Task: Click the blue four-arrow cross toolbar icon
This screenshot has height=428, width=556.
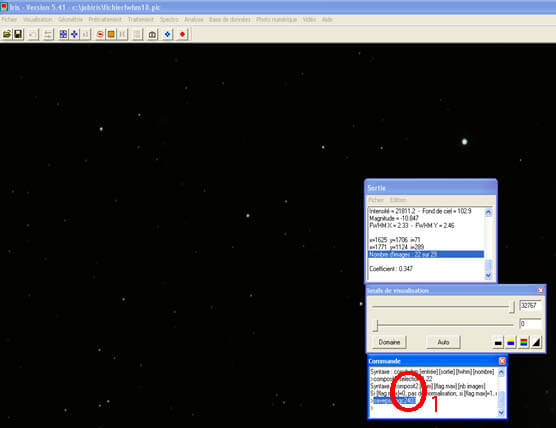Action: (x=74, y=34)
